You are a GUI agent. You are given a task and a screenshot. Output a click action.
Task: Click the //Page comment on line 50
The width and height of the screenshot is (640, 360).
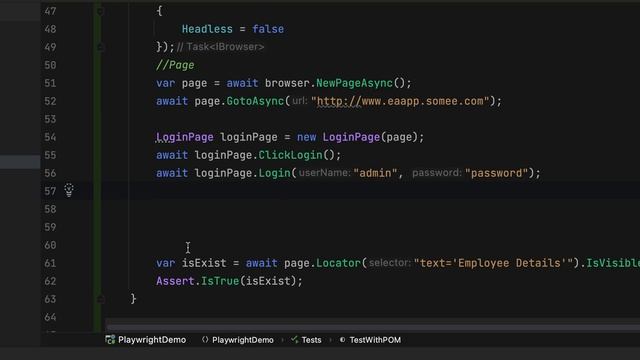(175, 65)
